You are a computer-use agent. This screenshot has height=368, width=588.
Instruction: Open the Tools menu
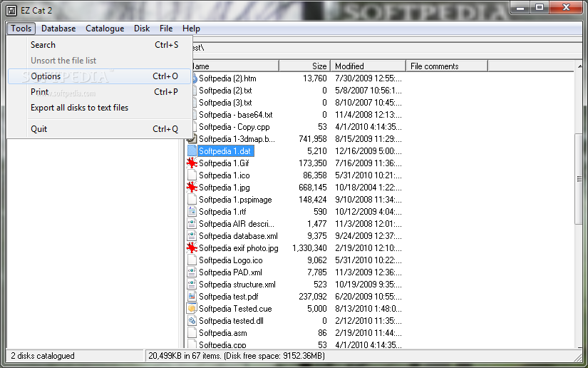coord(21,29)
